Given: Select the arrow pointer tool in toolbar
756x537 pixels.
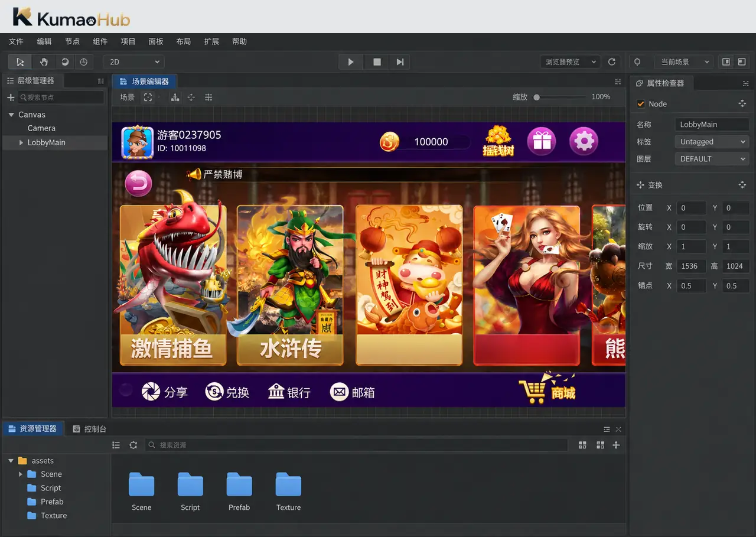Looking at the screenshot, I should [x=20, y=62].
